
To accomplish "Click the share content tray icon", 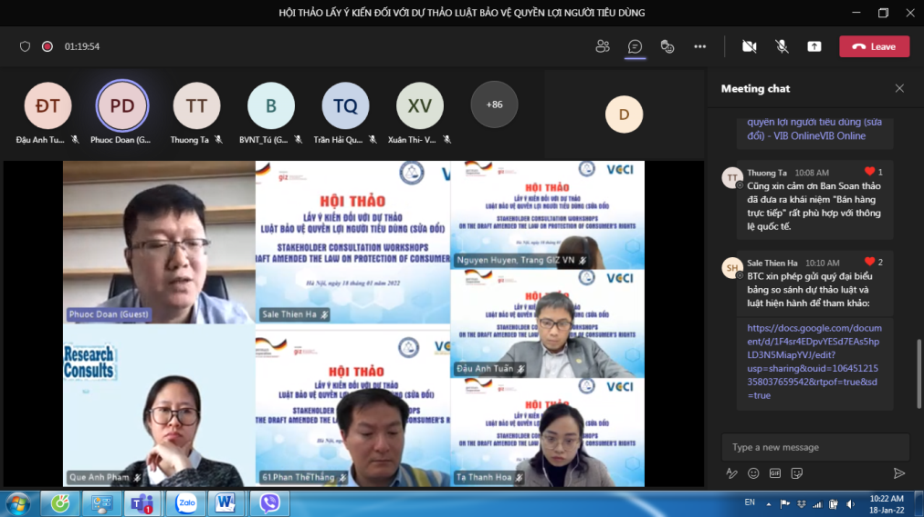I will click(814, 46).
